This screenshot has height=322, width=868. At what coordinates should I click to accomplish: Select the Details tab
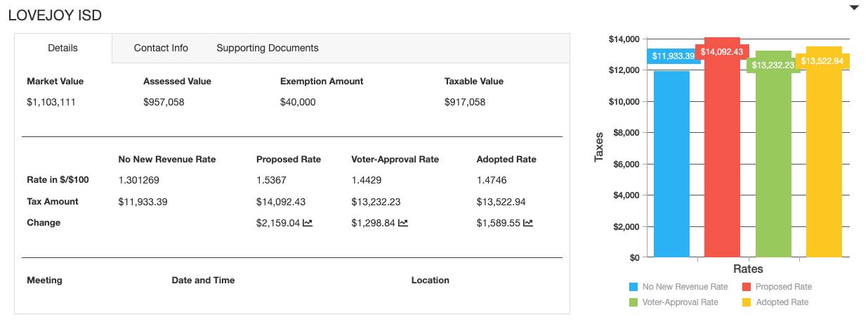click(63, 48)
